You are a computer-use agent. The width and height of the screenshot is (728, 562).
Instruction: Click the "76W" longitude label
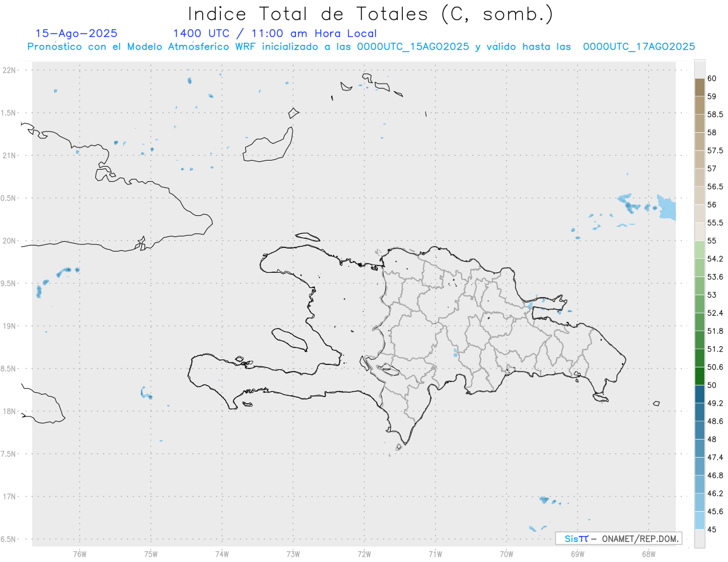[79, 554]
